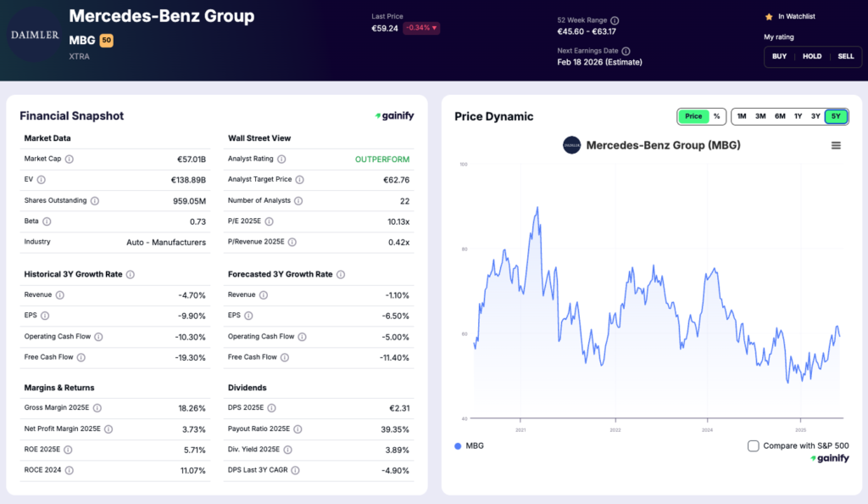Click the red -0.34% price change badge
The width and height of the screenshot is (868, 504).
coord(421,26)
